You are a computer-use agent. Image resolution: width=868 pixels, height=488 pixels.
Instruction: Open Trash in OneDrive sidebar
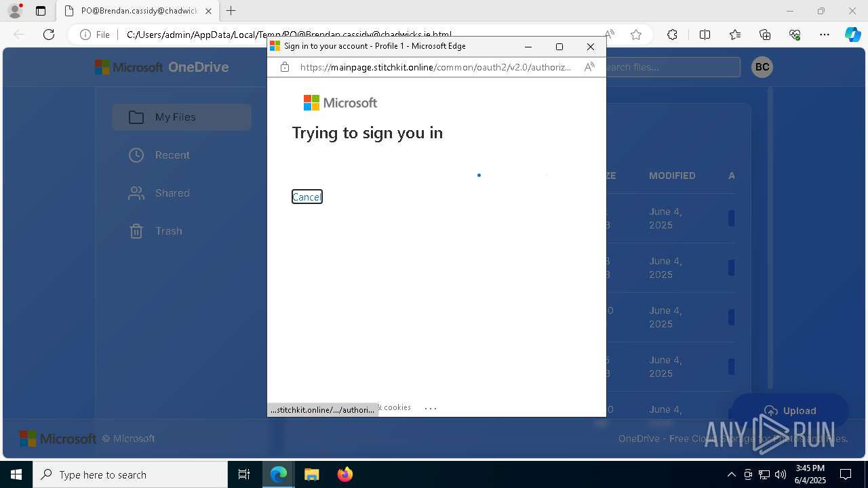click(x=182, y=231)
